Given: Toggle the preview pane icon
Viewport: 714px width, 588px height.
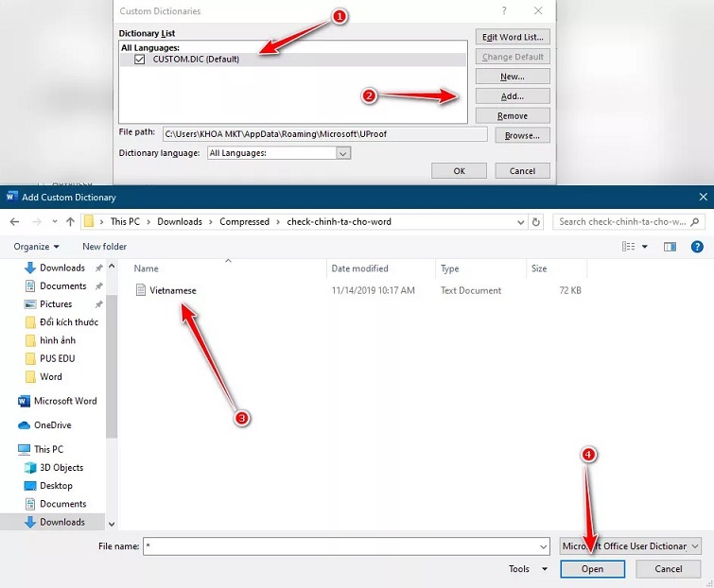Looking at the screenshot, I should [670, 247].
